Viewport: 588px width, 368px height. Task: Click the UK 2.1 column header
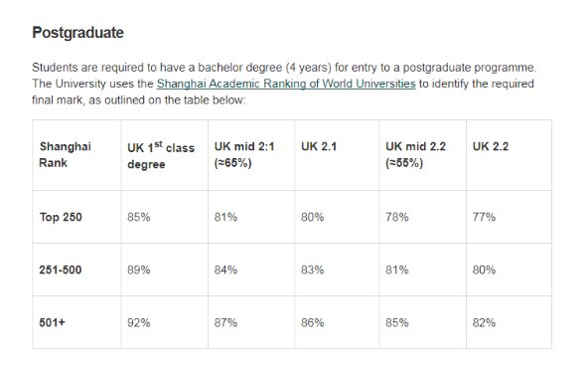319,146
